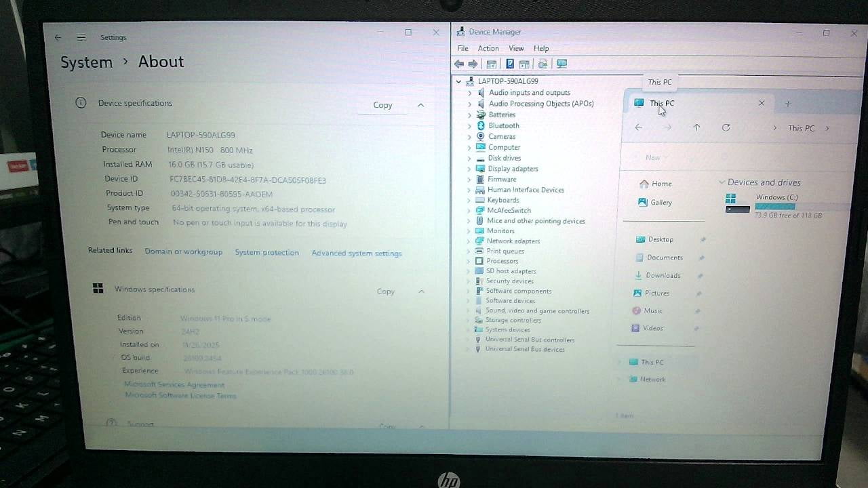
Task: Collapse Device specifications section
Action: click(420, 105)
